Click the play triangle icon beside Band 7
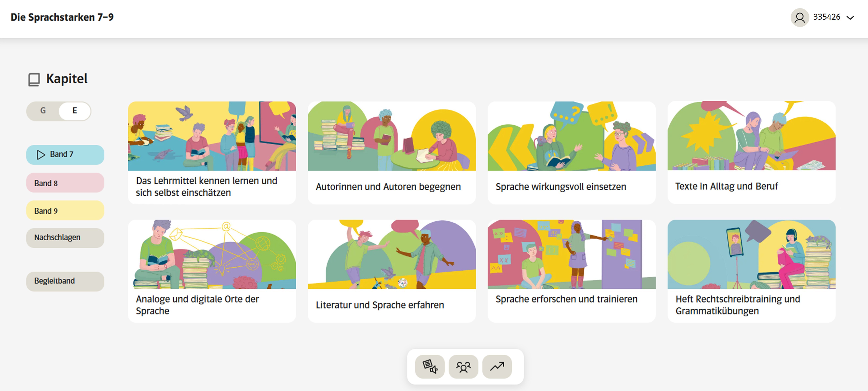Viewport: 868px width, 391px height. point(41,155)
